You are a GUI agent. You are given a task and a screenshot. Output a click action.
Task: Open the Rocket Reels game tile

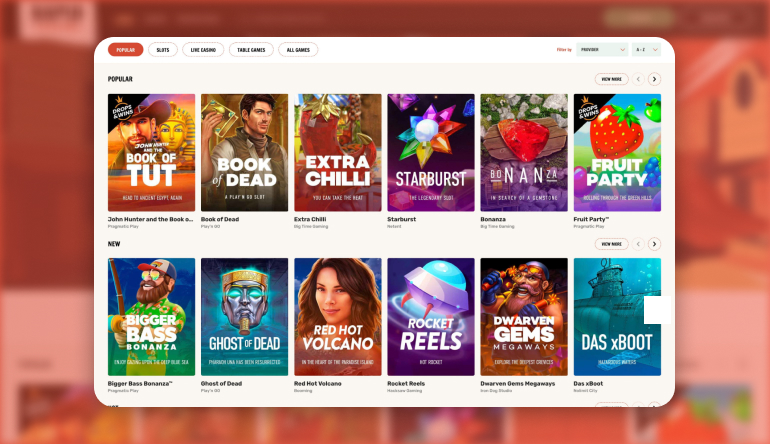click(x=431, y=316)
